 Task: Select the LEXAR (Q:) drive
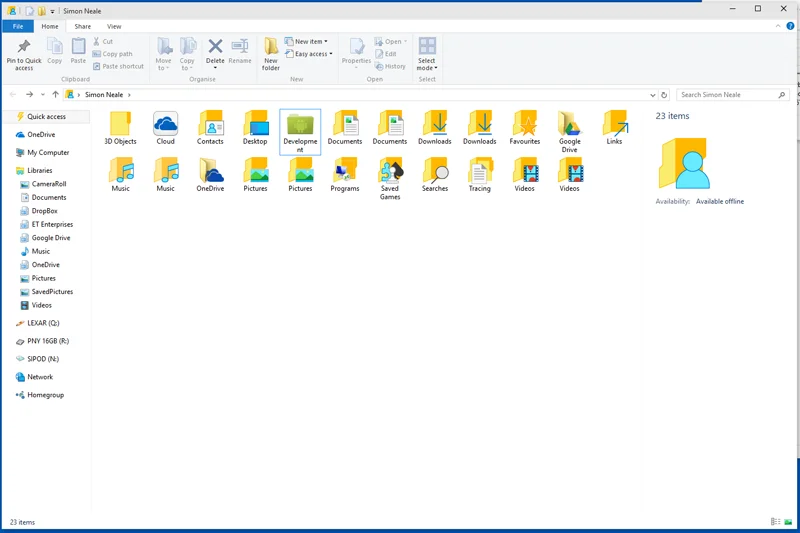43,323
